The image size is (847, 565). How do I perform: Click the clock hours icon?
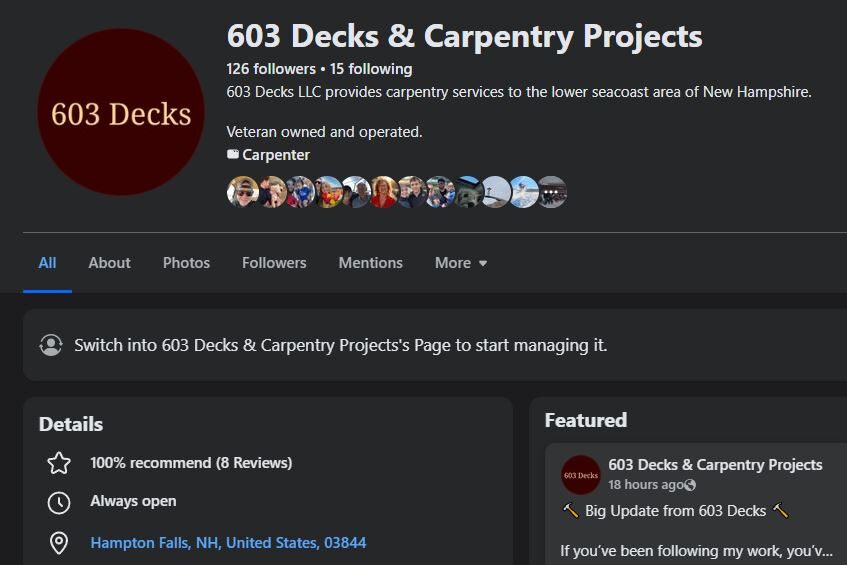(x=59, y=502)
